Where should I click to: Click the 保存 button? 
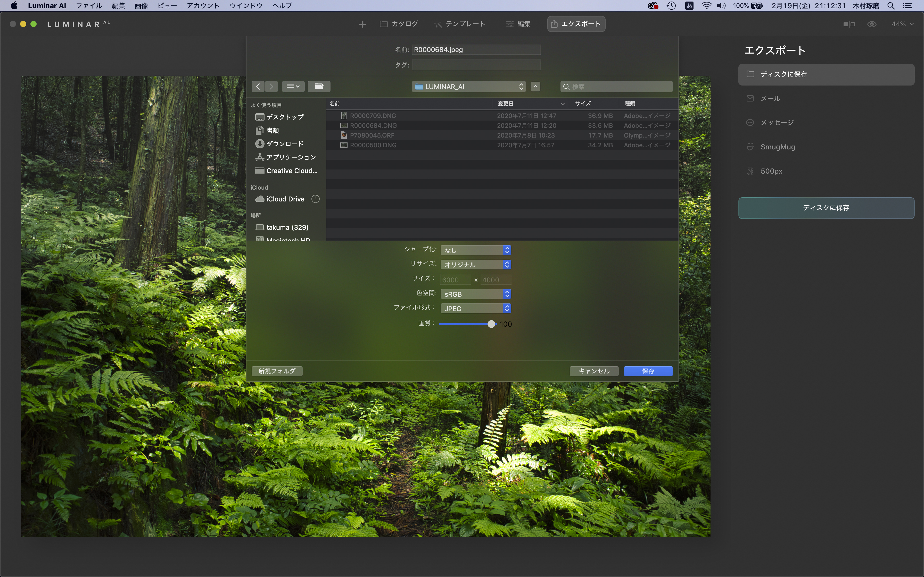[x=648, y=371]
